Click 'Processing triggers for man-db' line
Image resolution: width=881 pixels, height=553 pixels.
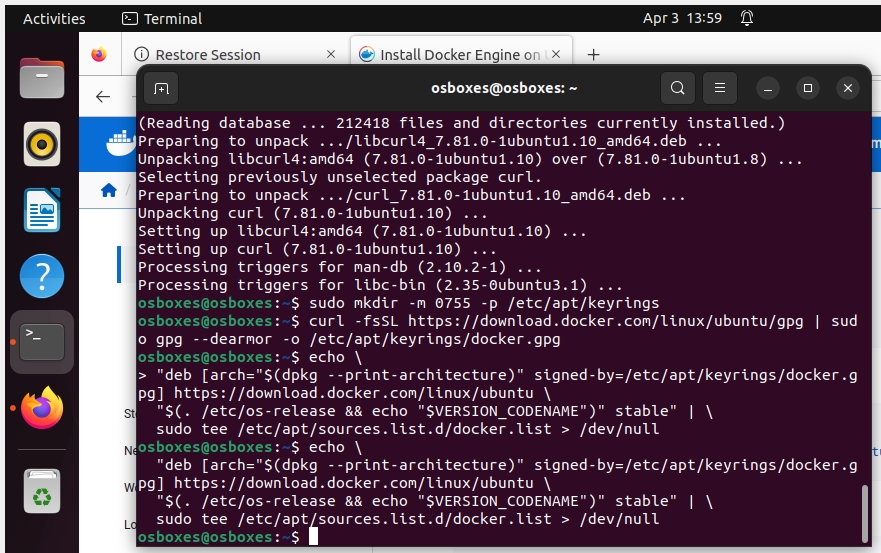(339, 267)
